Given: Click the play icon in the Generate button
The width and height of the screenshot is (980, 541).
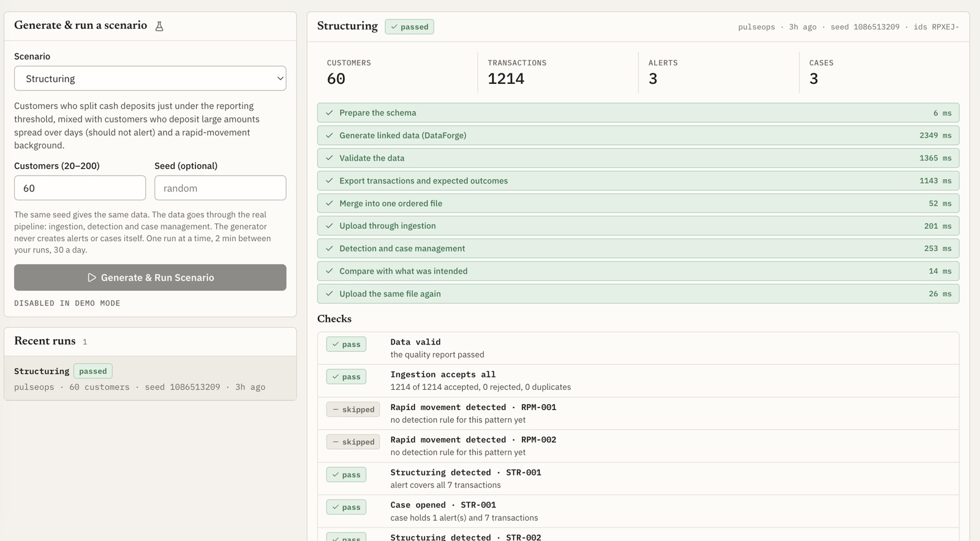Looking at the screenshot, I should pos(92,277).
